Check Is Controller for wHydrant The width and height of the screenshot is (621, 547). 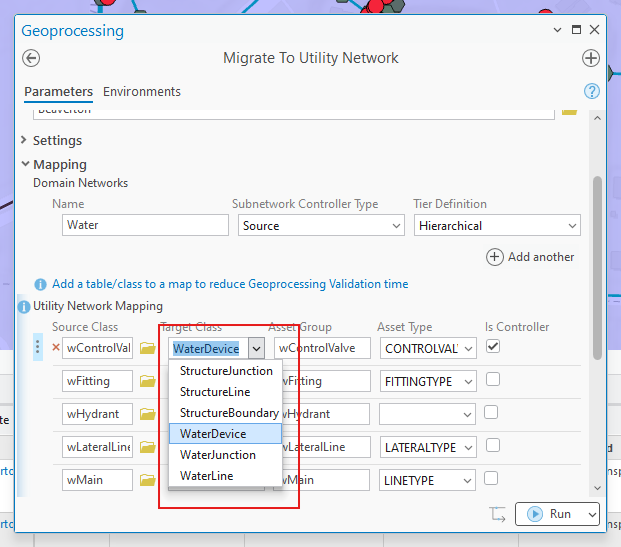click(x=491, y=412)
